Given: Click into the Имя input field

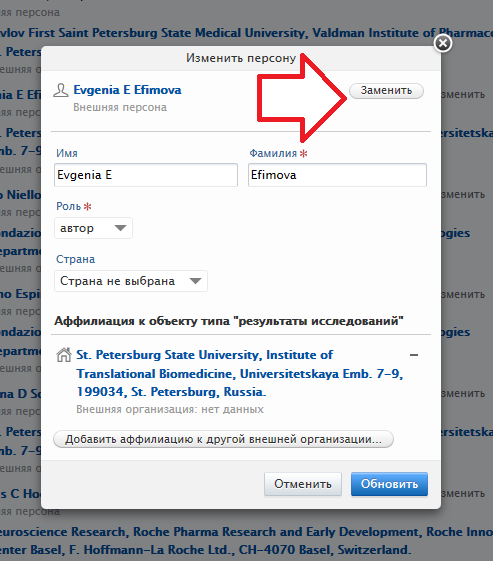Looking at the screenshot, I should 146,175.
